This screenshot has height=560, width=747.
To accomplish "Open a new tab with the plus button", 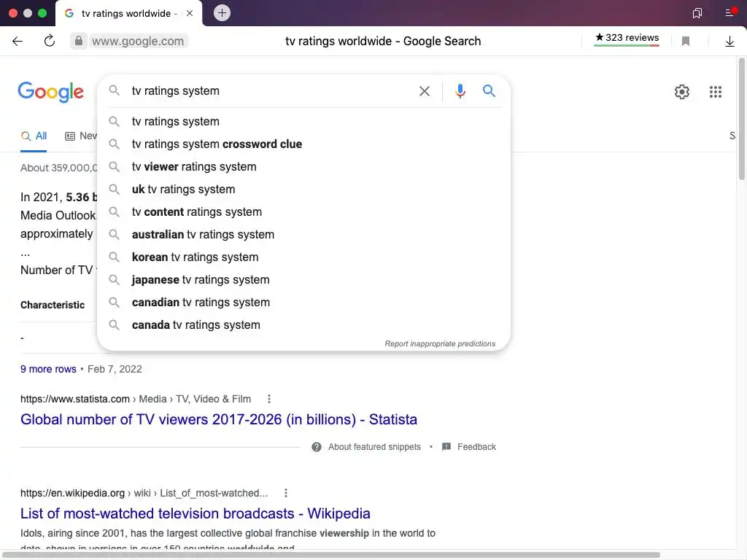I will (222, 13).
